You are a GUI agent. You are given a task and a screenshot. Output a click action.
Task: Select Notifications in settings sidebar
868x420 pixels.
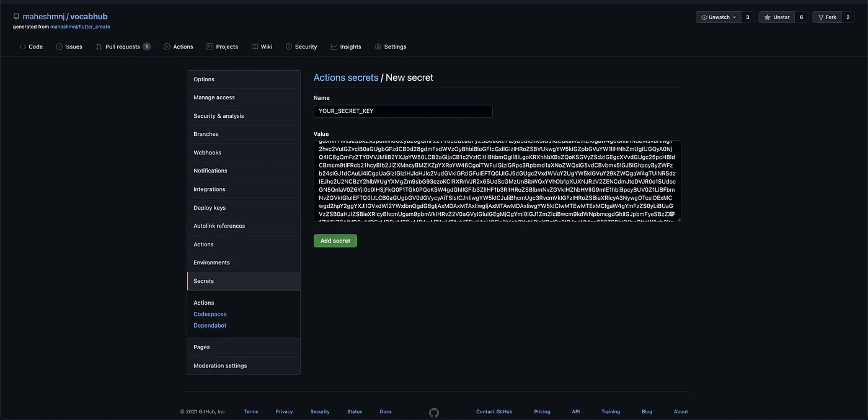click(244, 171)
